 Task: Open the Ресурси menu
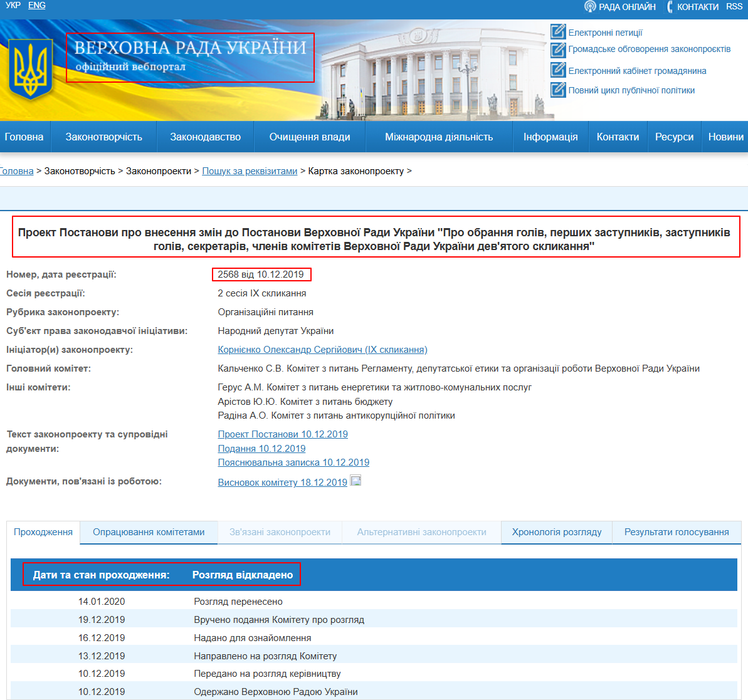click(x=674, y=137)
